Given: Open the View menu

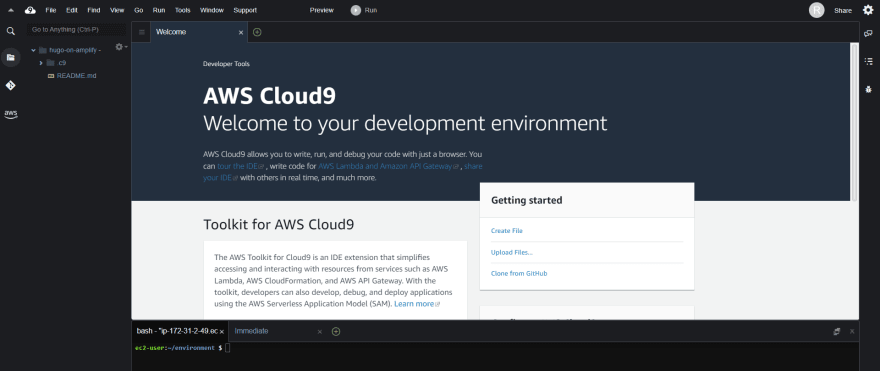Looking at the screenshot, I should click(x=117, y=10).
